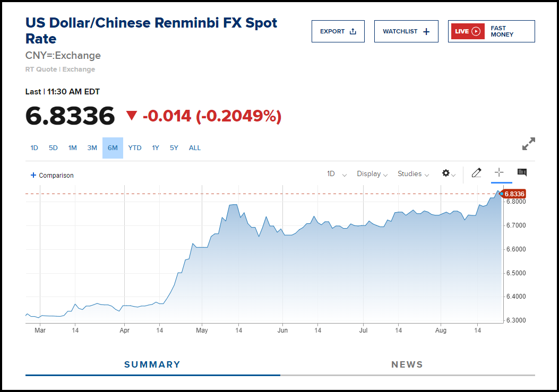Open the Display dropdown menu
The width and height of the screenshot is (559, 392).
(x=372, y=174)
